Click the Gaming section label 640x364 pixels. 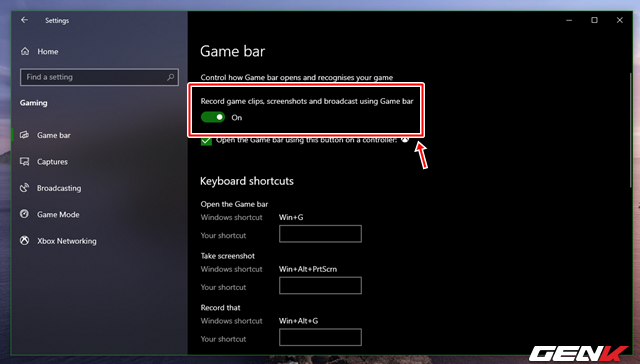(x=33, y=103)
